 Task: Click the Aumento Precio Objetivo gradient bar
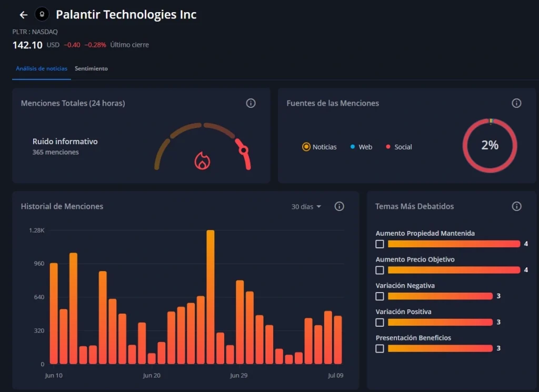pyautogui.click(x=454, y=270)
